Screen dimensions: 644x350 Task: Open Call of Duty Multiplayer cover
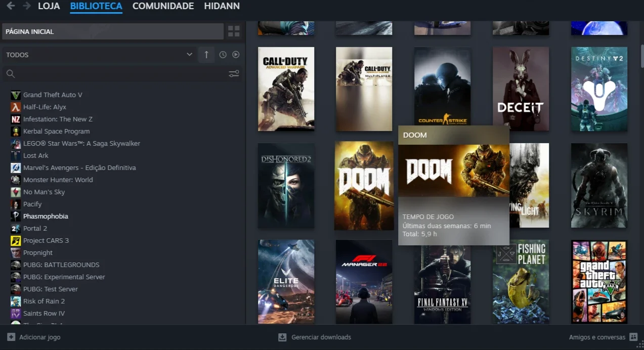coord(364,89)
